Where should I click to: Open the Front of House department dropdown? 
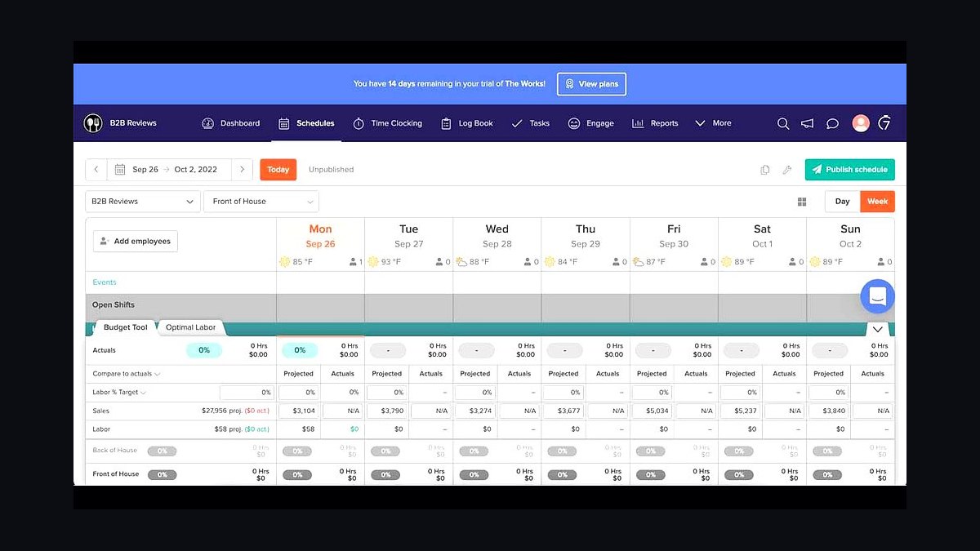click(x=261, y=202)
